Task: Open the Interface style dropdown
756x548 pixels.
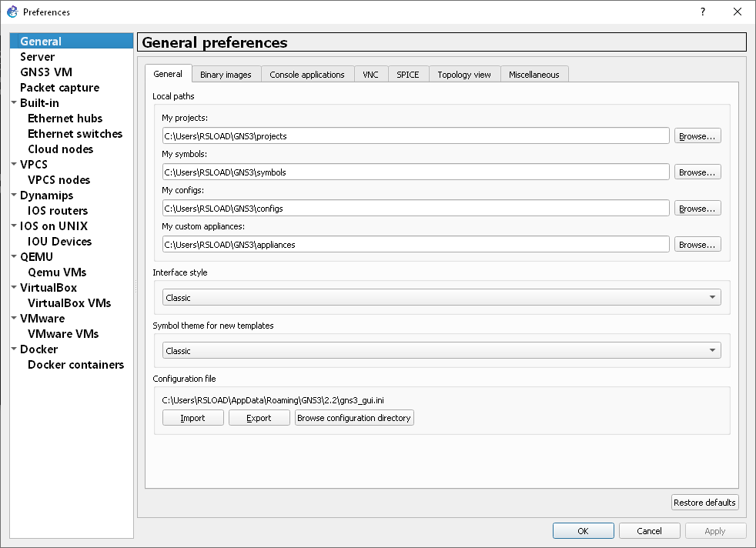Action: tap(441, 297)
